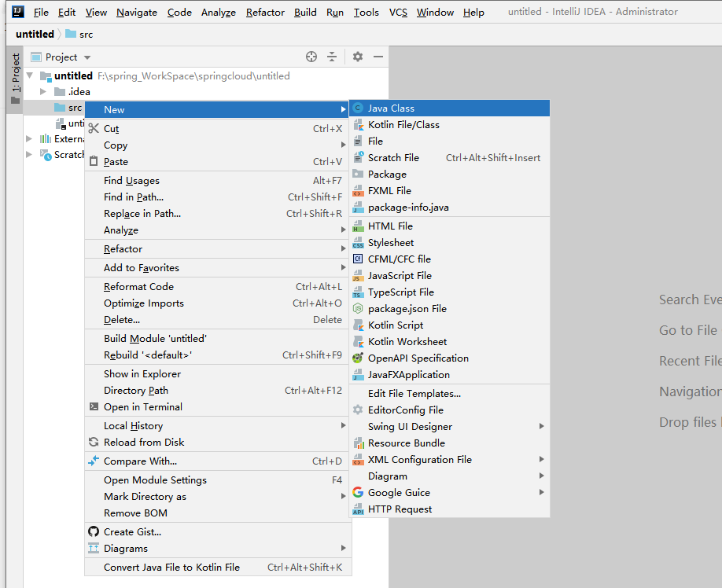The width and height of the screenshot is (722, 588).
Task: Select the 1: Project side tab
Action: 15,74
